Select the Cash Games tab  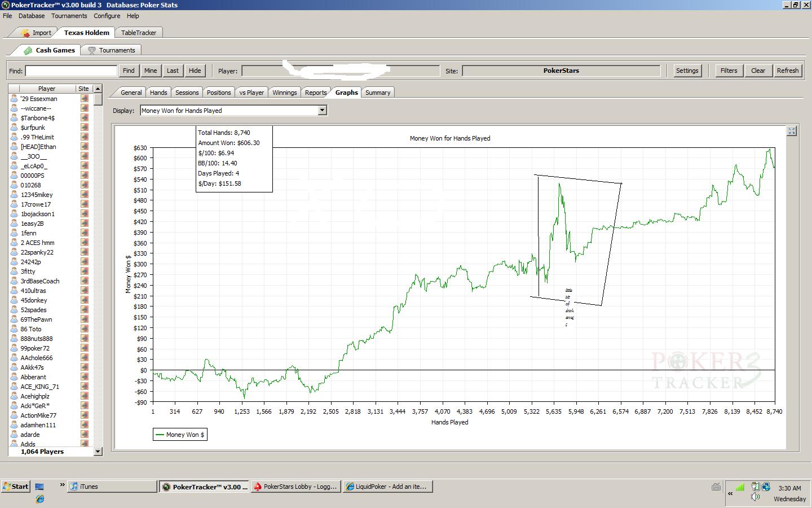pyautogui.click(x=50, y=50)
